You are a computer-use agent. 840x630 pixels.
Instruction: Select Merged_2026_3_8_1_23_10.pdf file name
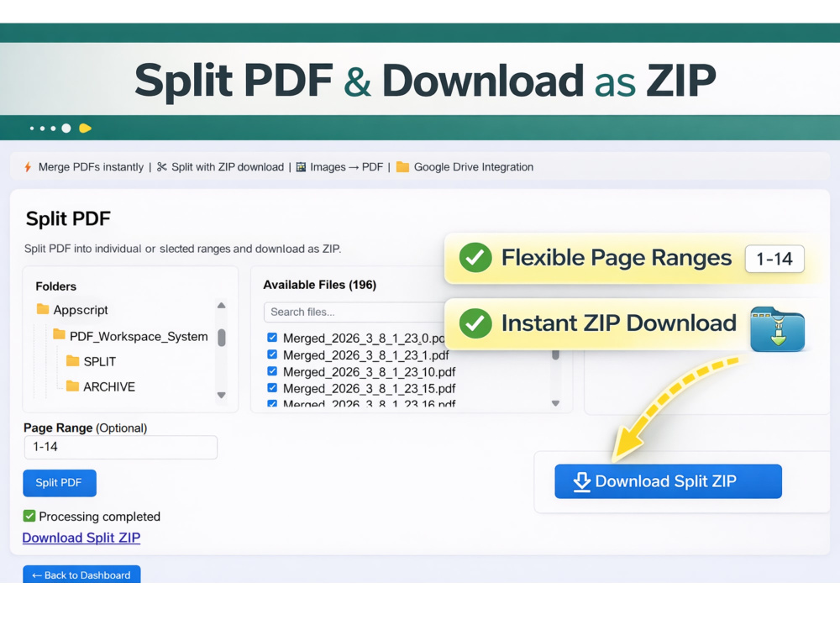(369, 372)
